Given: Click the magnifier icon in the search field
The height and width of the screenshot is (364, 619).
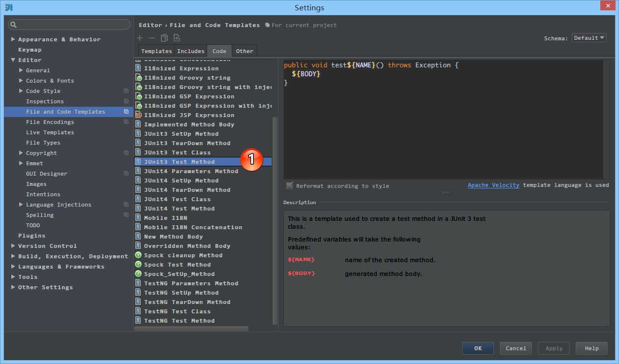Looking at the screenshot, I should 13,25.
